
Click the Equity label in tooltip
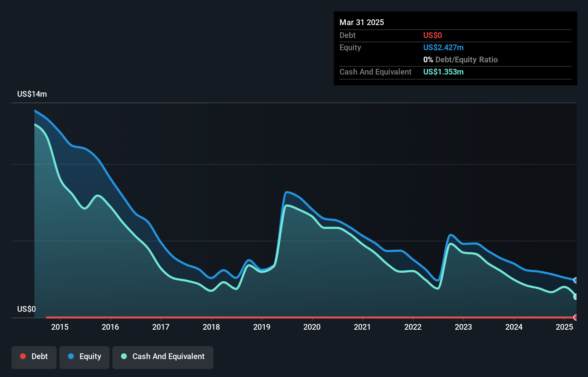(x=350, y=47)
